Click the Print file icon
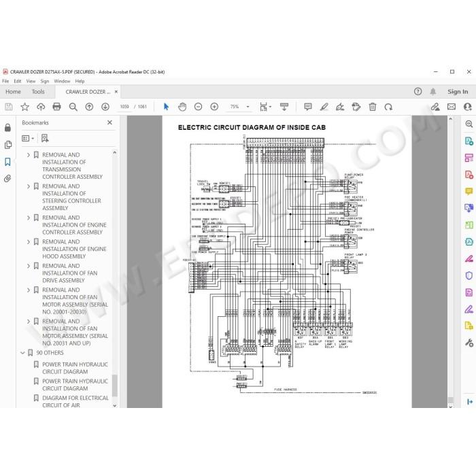 tap(56, 107)
